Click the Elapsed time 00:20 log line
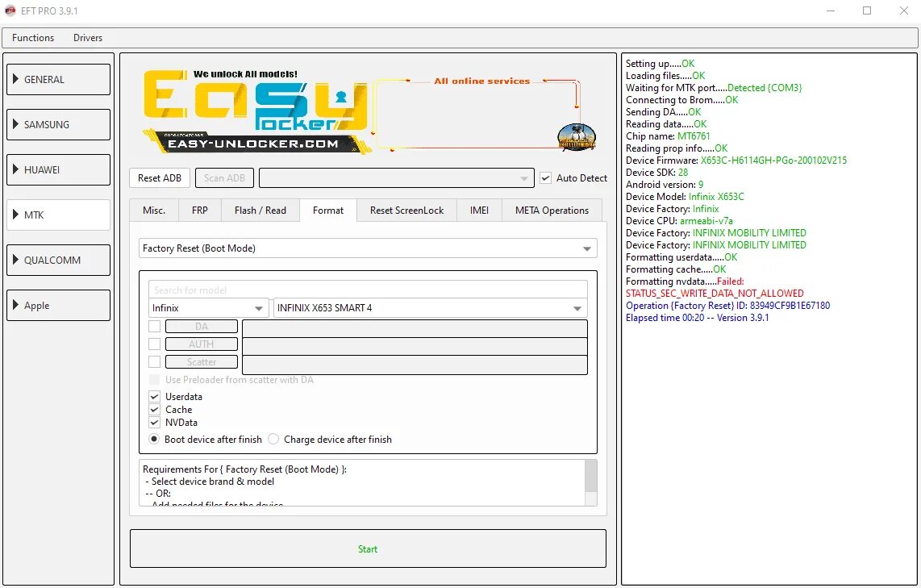The width and height of the screenshot is (921, 588). (698, 318)
